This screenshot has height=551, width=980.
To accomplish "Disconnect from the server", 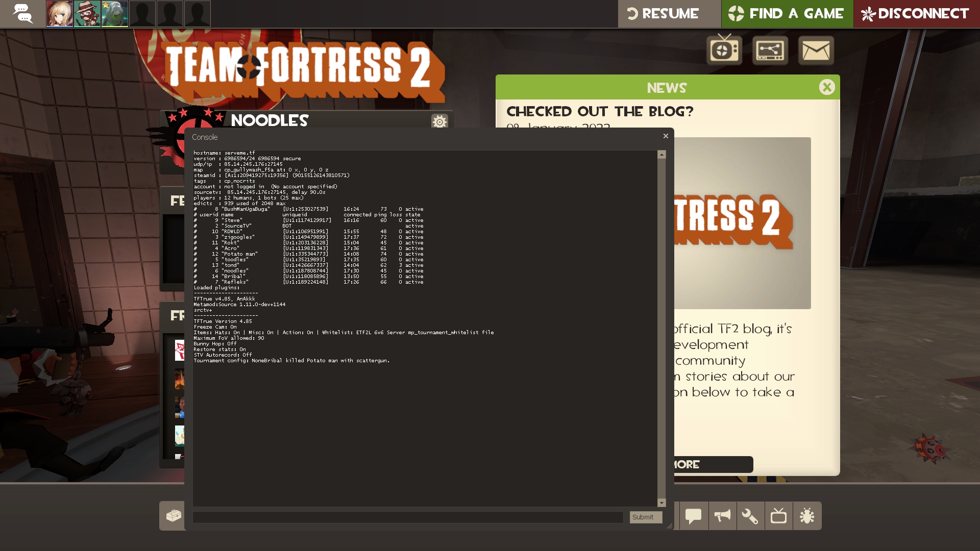I will pyautogui.click(x=917, y=14).
